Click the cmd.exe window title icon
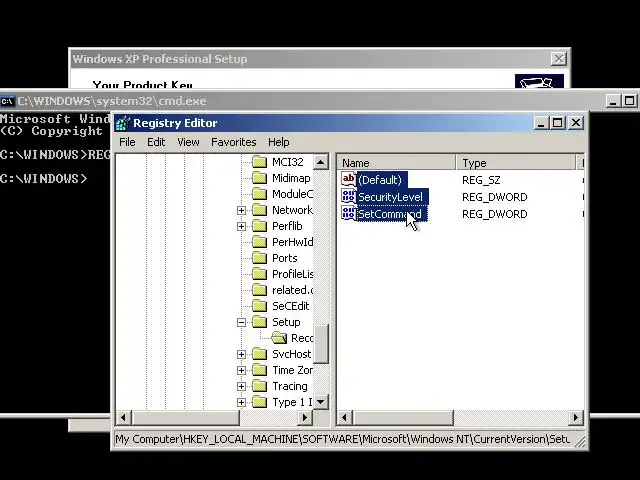This screenshot has height=480, width=640. (x=7, y=101)
